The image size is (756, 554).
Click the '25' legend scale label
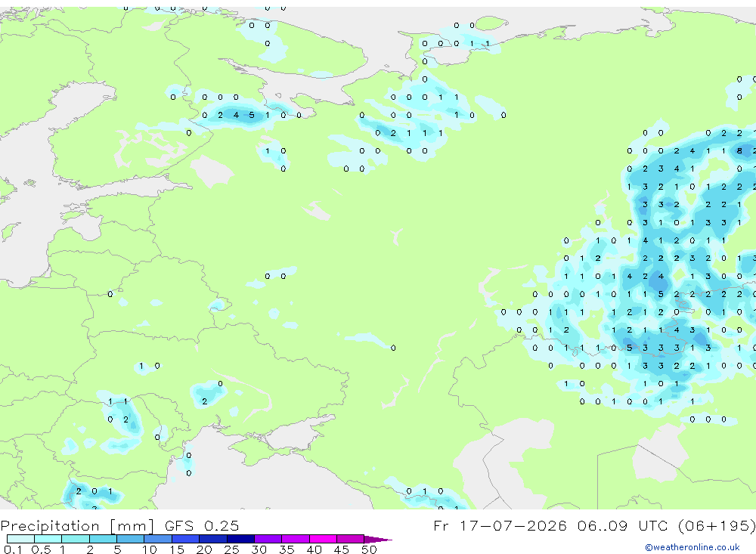(231, 549)
